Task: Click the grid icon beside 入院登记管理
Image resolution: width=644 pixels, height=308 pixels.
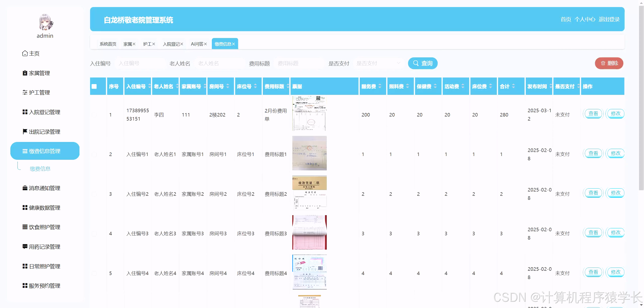Action: point(25,112)
